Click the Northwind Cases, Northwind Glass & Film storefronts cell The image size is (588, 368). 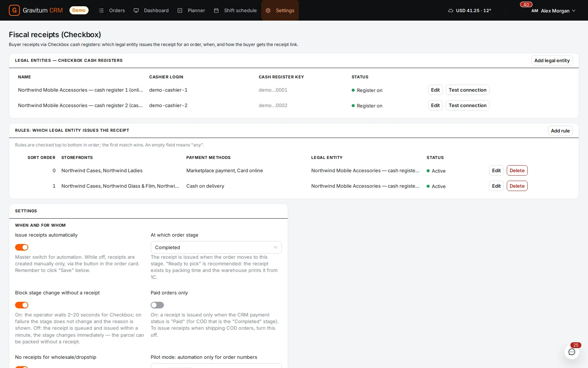(x=120, y=186)
